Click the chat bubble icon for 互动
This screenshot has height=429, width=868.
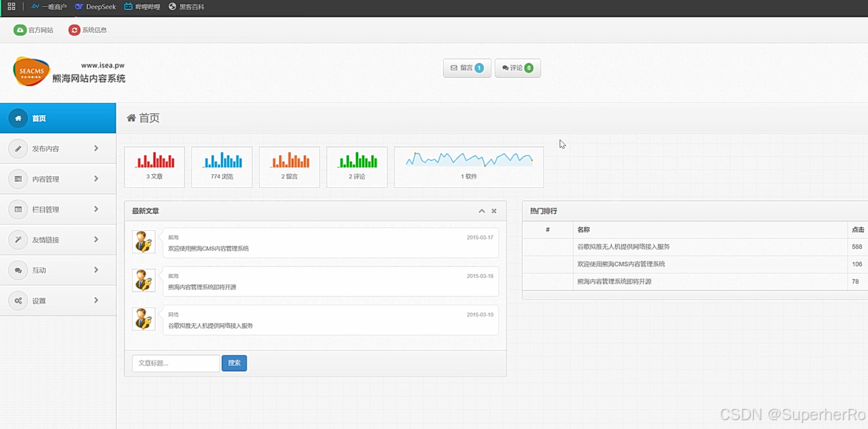(18, 271)
